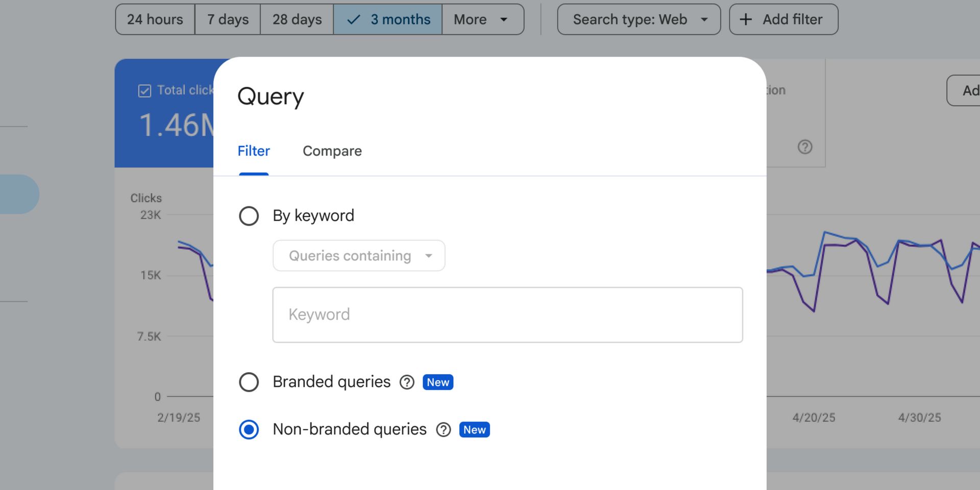Click the help icon on the metric card

click(x=805, y=147)
